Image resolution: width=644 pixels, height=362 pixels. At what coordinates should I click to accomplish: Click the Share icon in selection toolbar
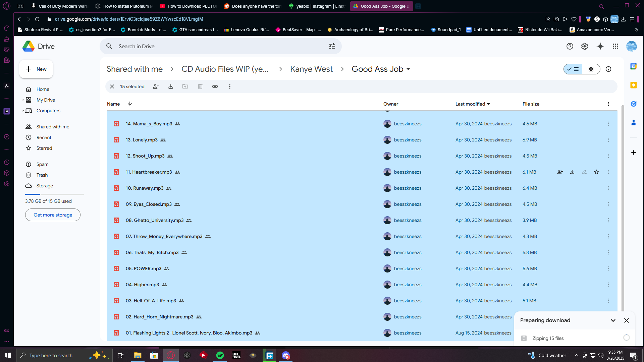click(x=156, y=86)
